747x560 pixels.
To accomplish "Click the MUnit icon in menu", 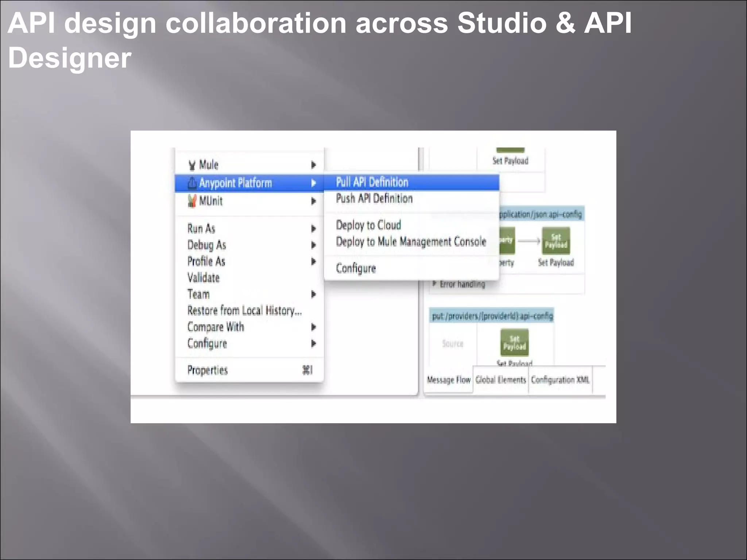I will click(x=192, y=201).
